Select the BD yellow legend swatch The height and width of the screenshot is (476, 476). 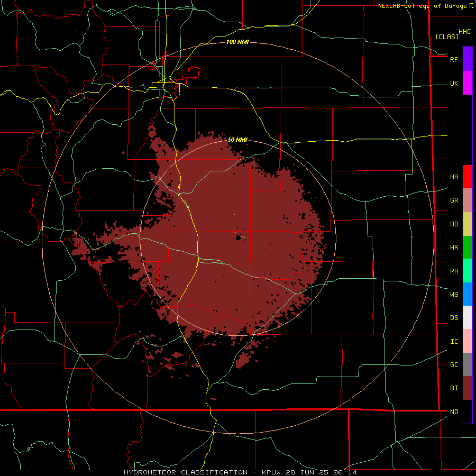pyautogui.click(x=467, y=224)
